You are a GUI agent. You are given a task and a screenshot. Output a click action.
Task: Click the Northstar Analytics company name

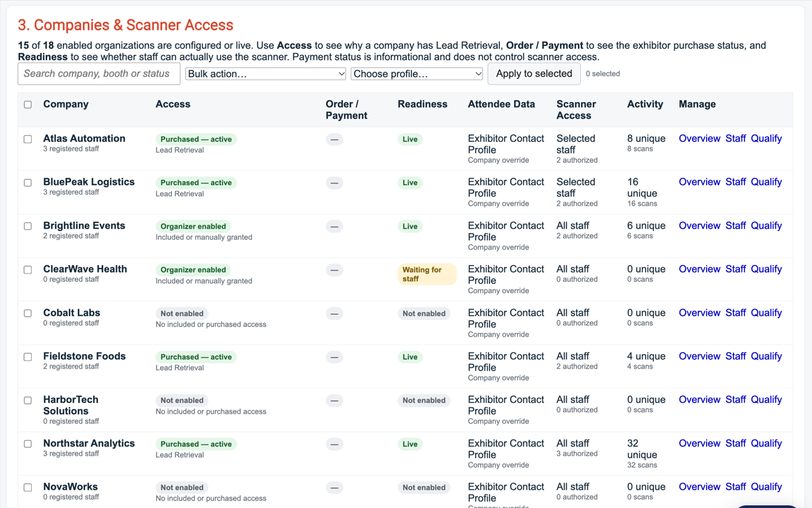coord(89,443)
